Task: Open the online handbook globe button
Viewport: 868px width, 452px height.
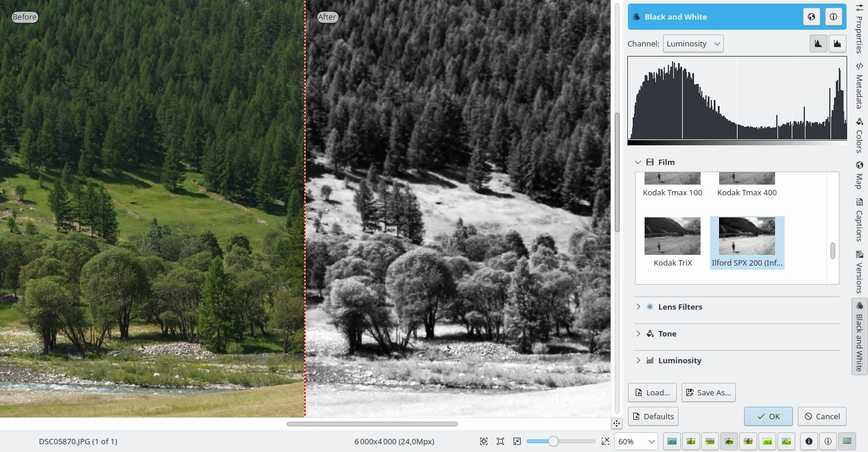Action: (811, 17)
